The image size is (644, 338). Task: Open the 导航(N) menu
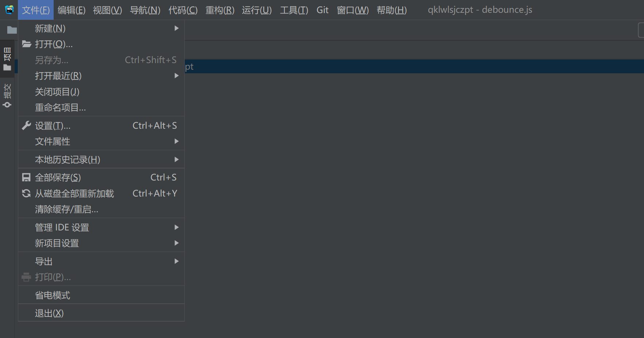(x=145, y=10)
